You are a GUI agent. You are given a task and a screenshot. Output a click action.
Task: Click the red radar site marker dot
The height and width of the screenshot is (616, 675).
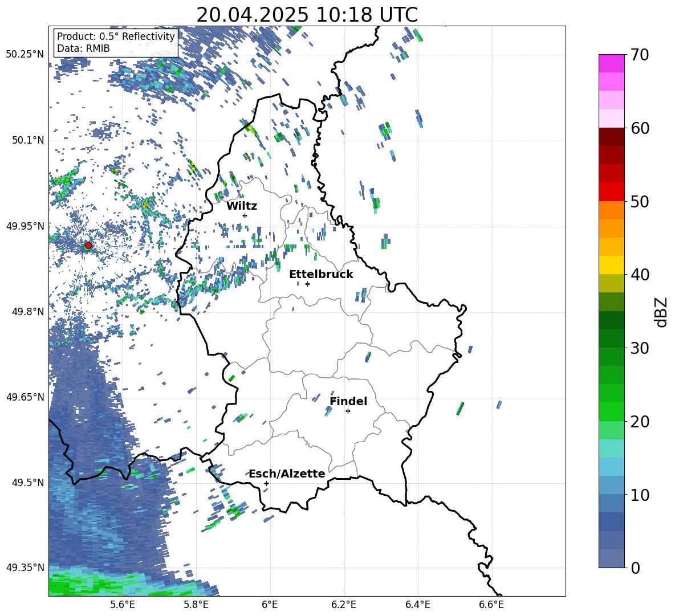pyautogui.click(x=88, y=245)
